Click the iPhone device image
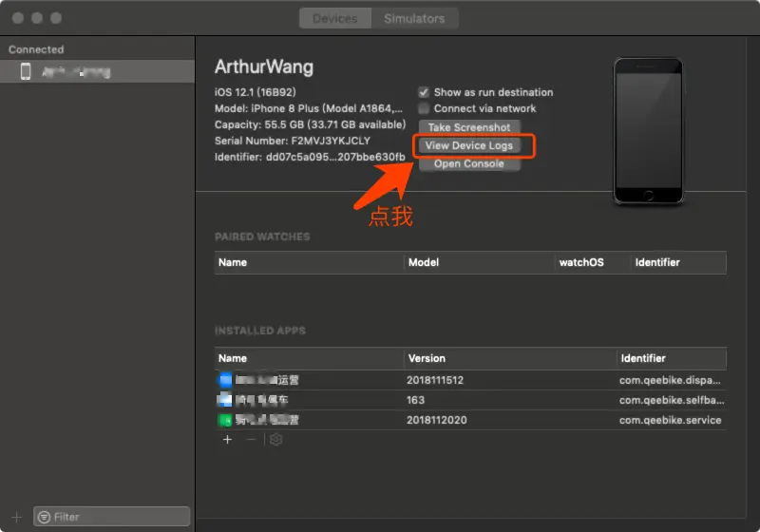 (x=649, y=131)
